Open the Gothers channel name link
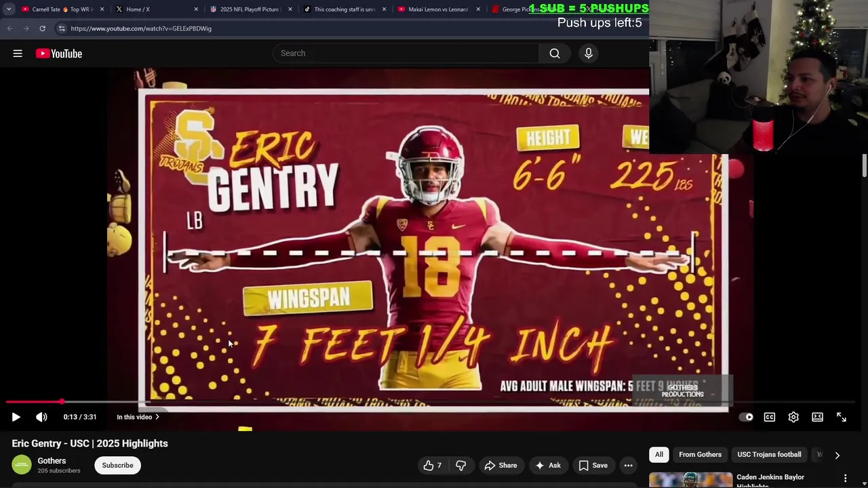Image resolution: width=868 pixels, height=488 pixels. (52, 461)
